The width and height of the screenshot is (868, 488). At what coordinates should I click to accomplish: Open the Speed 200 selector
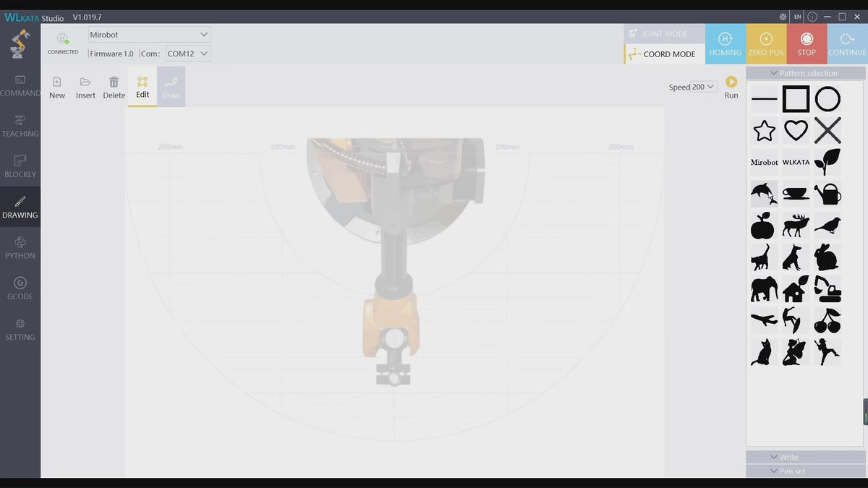click(703, 87)
